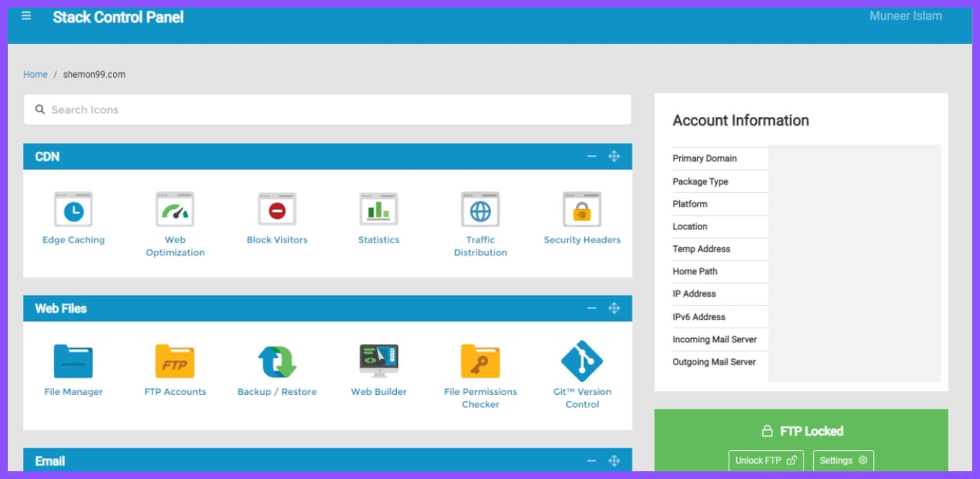Viewport: 980px width, 479px height.
Task: Click the Search Icons input field
Action: (327, 110)
